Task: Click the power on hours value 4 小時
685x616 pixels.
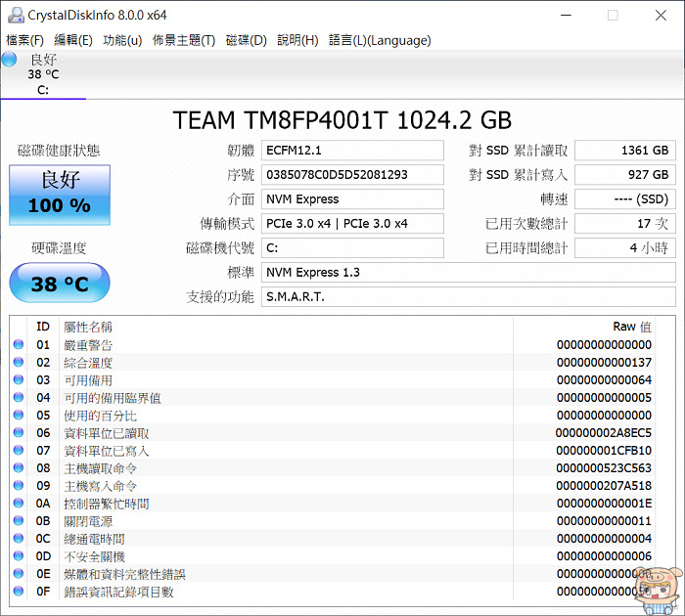Action: pos(625,248)
